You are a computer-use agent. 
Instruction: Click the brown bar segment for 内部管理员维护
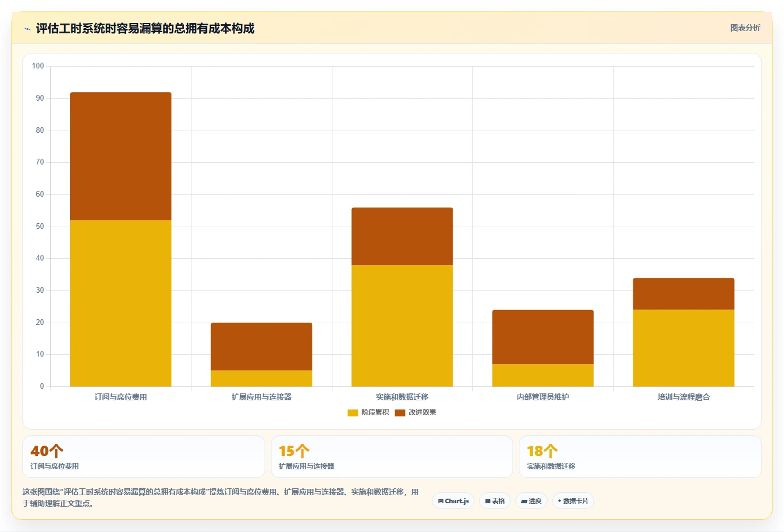point(543,337)
